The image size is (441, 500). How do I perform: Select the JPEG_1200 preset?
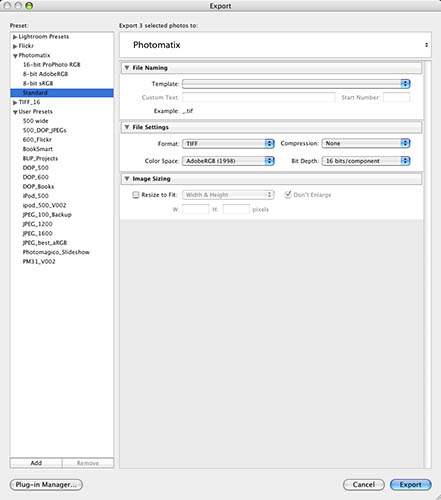[x=37, y=224]
